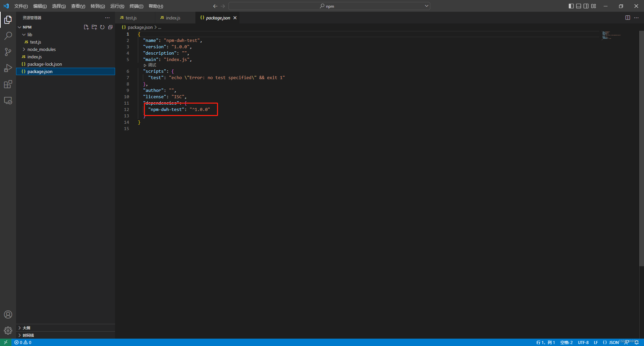This screenshot has width=644, height=346.
Task: Create a new file in NPM folder
Action: (x=86, y=27)
